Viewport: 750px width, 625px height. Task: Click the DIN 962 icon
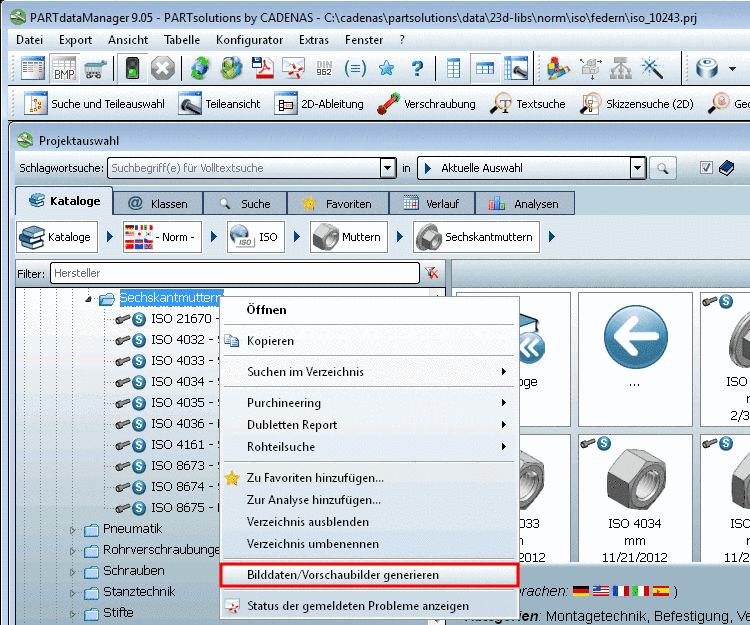click(x=324, y=68)
